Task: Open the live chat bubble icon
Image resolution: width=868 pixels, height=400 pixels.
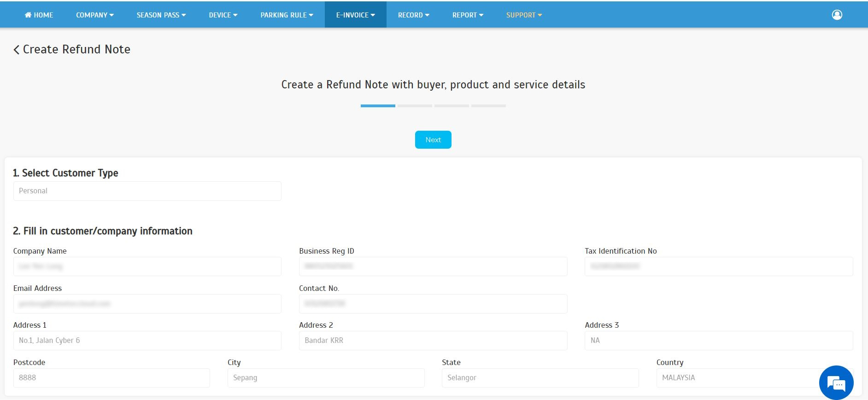Action: point(836,383)
